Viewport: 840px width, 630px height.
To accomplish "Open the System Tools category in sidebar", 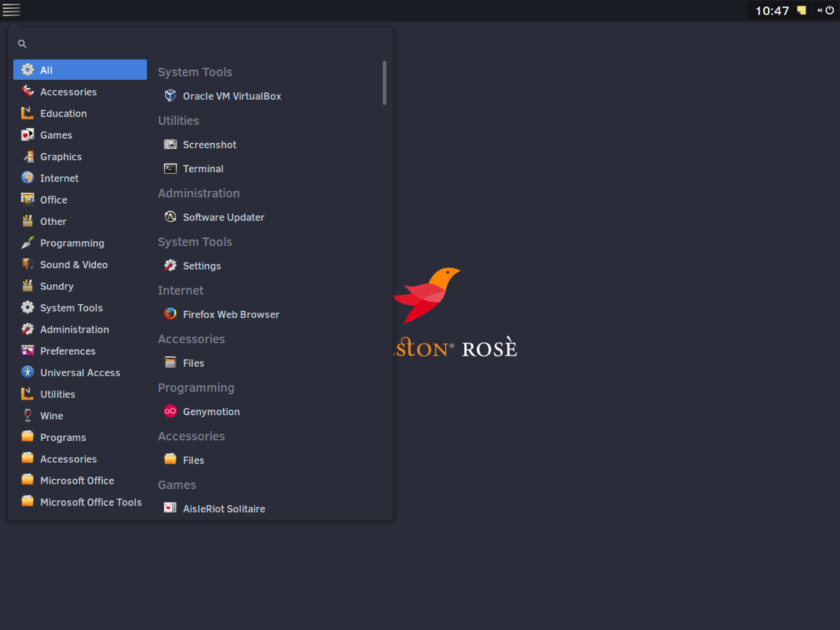I will pyautogui.click(x=80, y=308).
